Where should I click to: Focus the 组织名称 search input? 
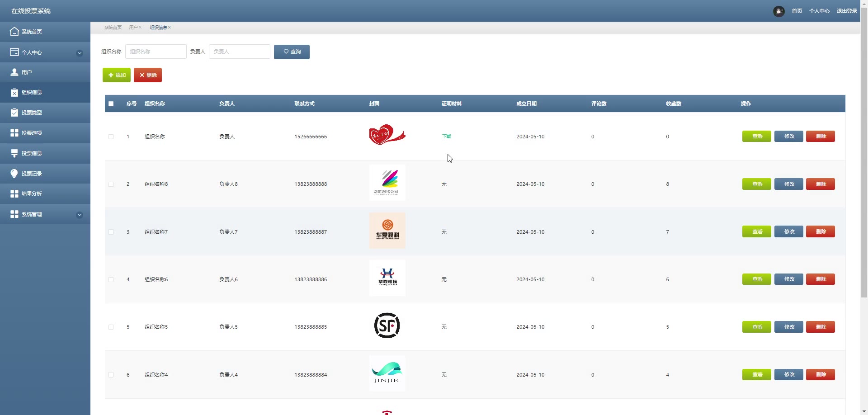pyautogui.click(x=156, y=52)
